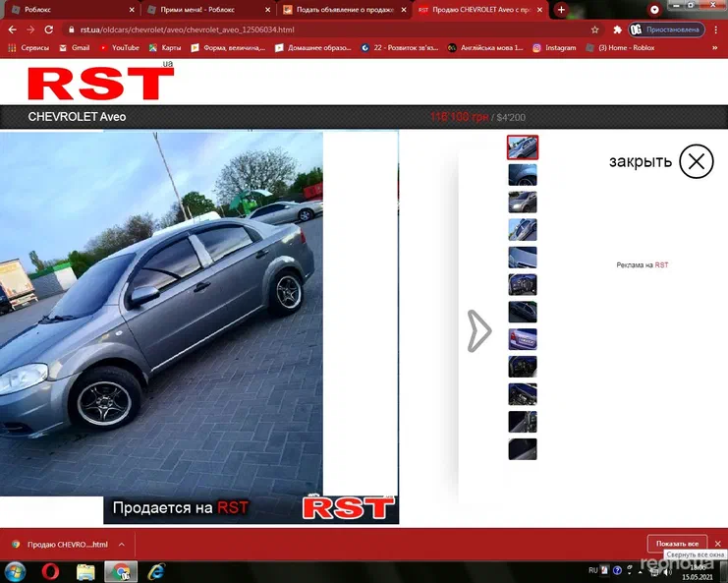The width and height of the screenshot is (728, 583).
Task: Open the Сервисы apps bookmark
Action: click(28, 48)
